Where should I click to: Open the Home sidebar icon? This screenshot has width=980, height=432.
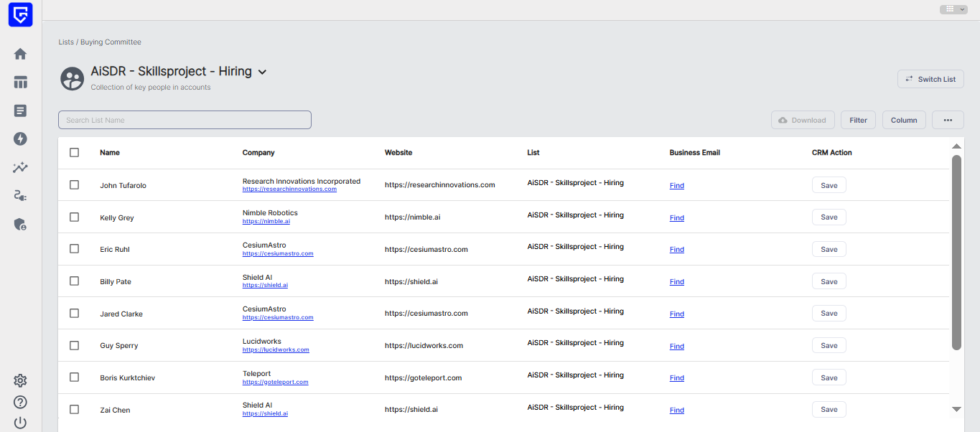20,54
